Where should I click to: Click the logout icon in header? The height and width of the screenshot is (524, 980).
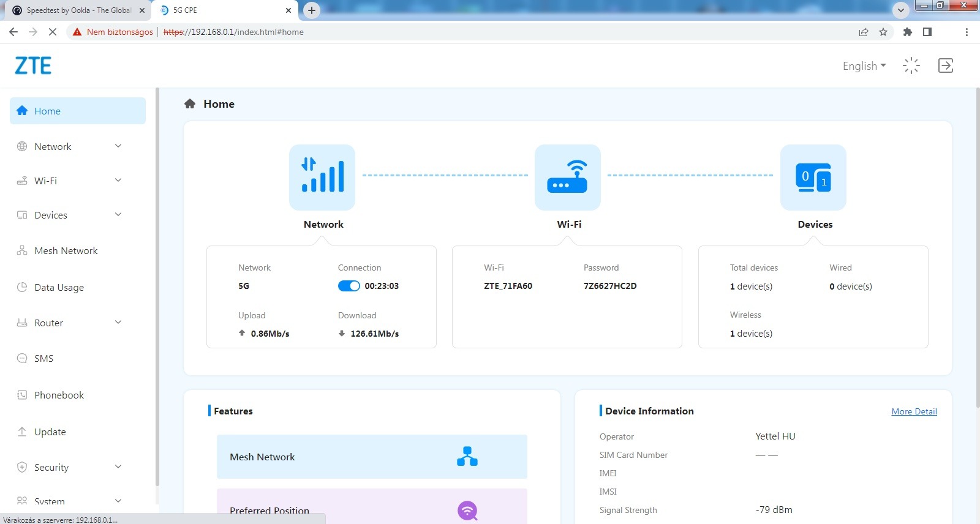click(946, 65)
